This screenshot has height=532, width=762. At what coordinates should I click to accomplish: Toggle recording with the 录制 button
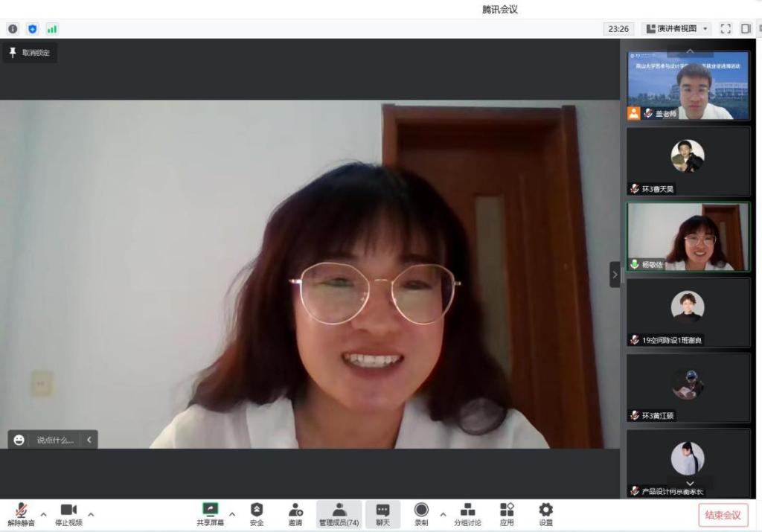click(x=421, y=513)
